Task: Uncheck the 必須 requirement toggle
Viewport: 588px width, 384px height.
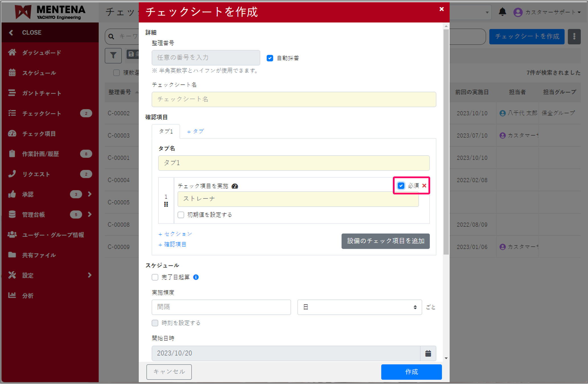Action: (401, 186)
